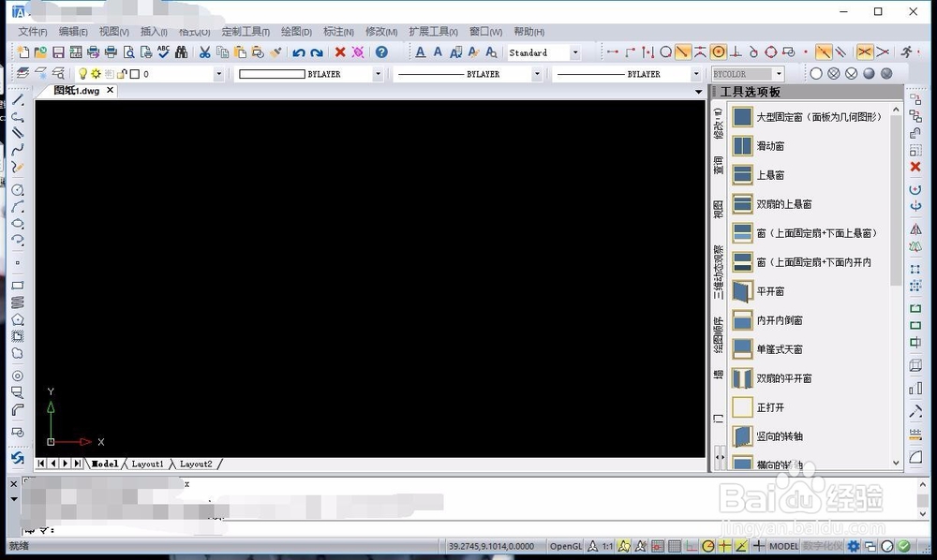Click the MODEL button in status bar
This screenshot has width=937, height=560.
tap(783, 546)
